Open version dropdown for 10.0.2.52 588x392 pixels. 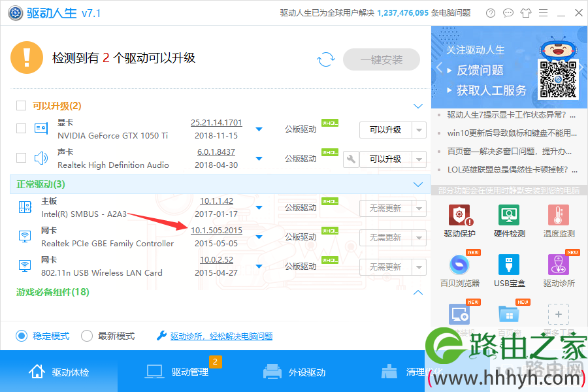click(259, 267)
